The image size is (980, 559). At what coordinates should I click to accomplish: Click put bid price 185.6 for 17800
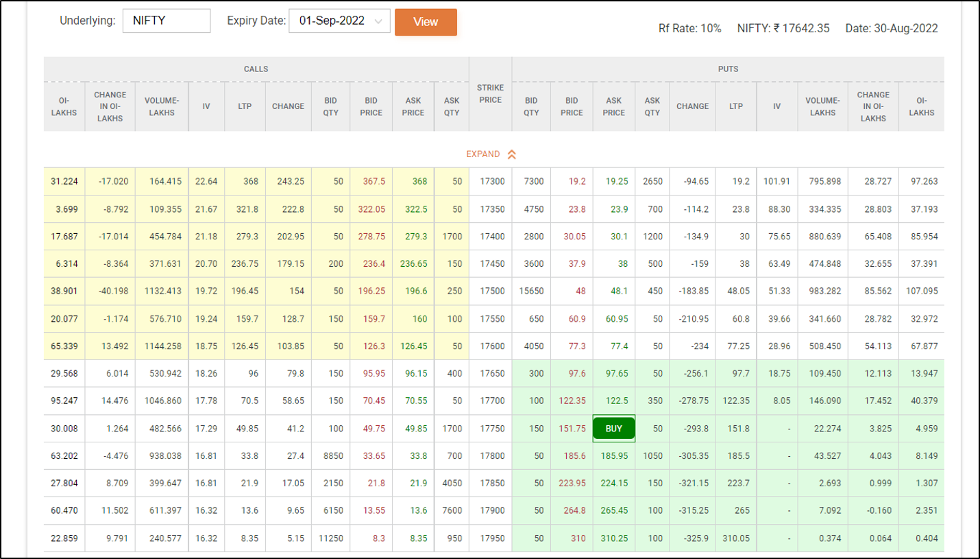pos(573,455)
